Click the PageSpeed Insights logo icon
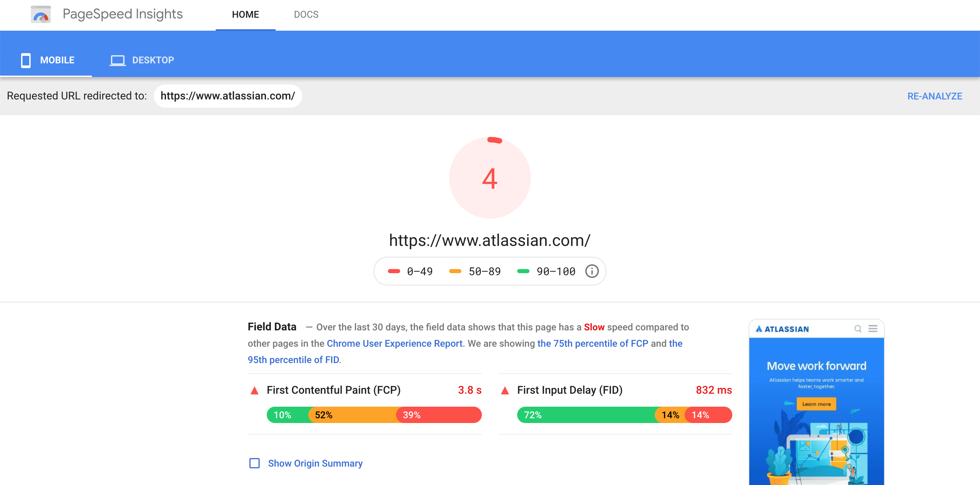Viewport: 980px width, 485px height. (41, 14)
